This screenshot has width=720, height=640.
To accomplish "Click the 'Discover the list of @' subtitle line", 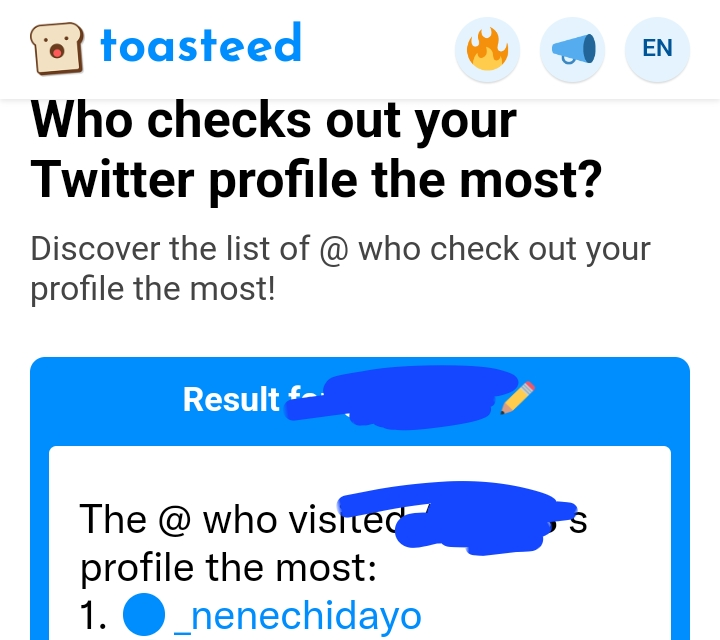I will pos(191,250).
